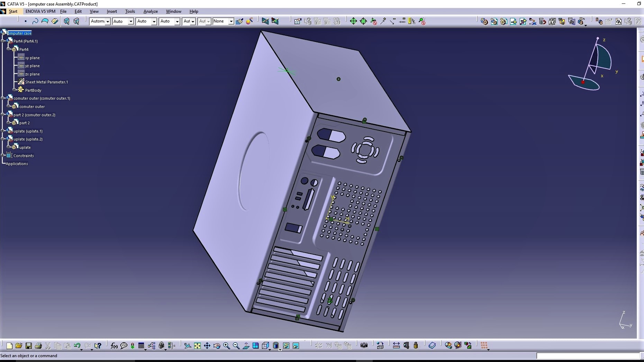Click the Measure Between ruler icon
644x362 pixels.
(396, 345)
